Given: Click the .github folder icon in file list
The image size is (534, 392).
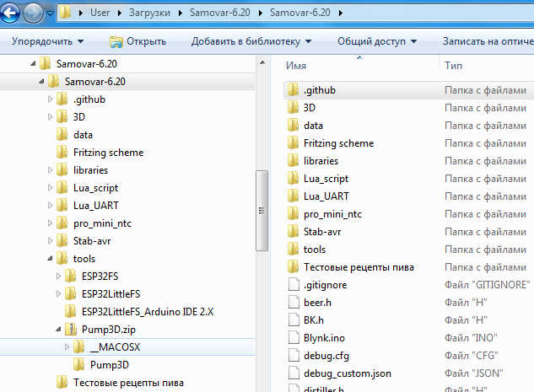Looking at the screenshot, I should pyautogui.click(x=293, y=90).
